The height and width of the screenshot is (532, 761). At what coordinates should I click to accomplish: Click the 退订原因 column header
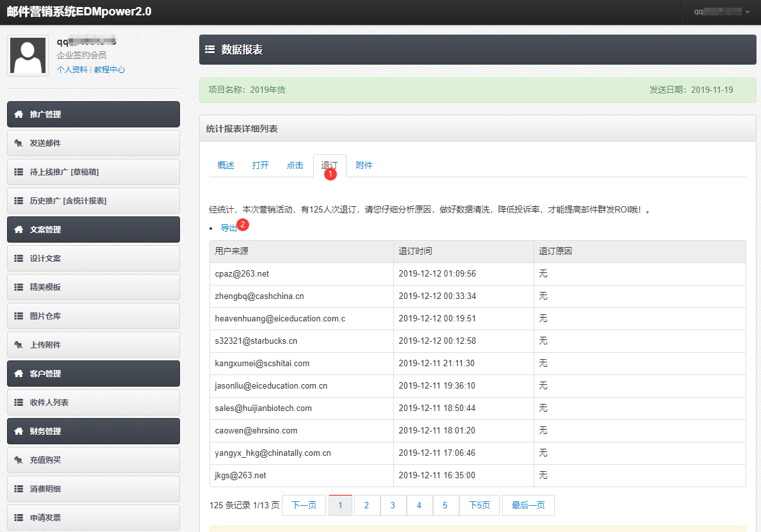[x=640, y=251]
